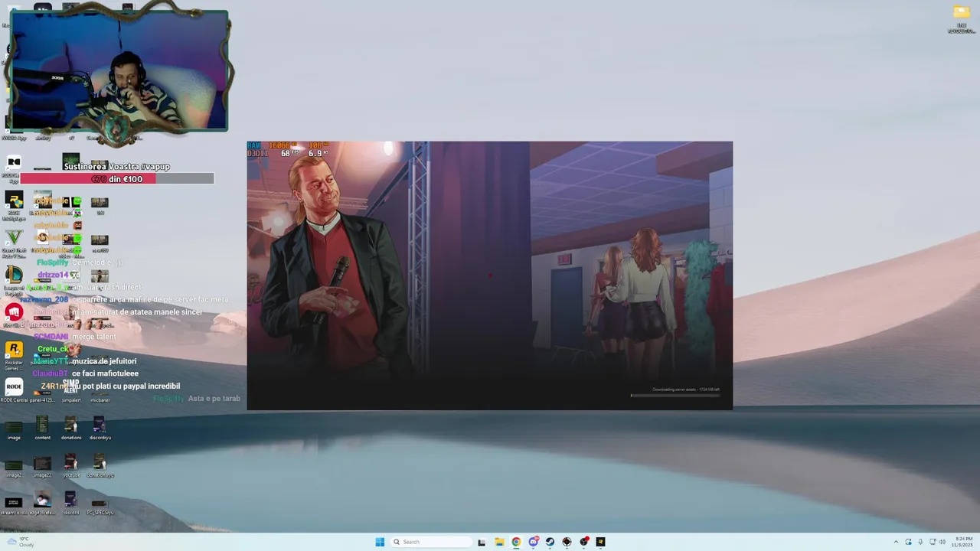
Task: Click chat message 'ce faci mafiotuleee'
Action: (105, 373)
